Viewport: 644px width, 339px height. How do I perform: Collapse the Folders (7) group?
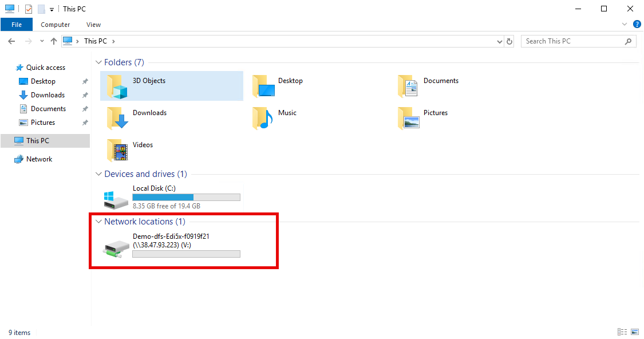coord(98,62)
